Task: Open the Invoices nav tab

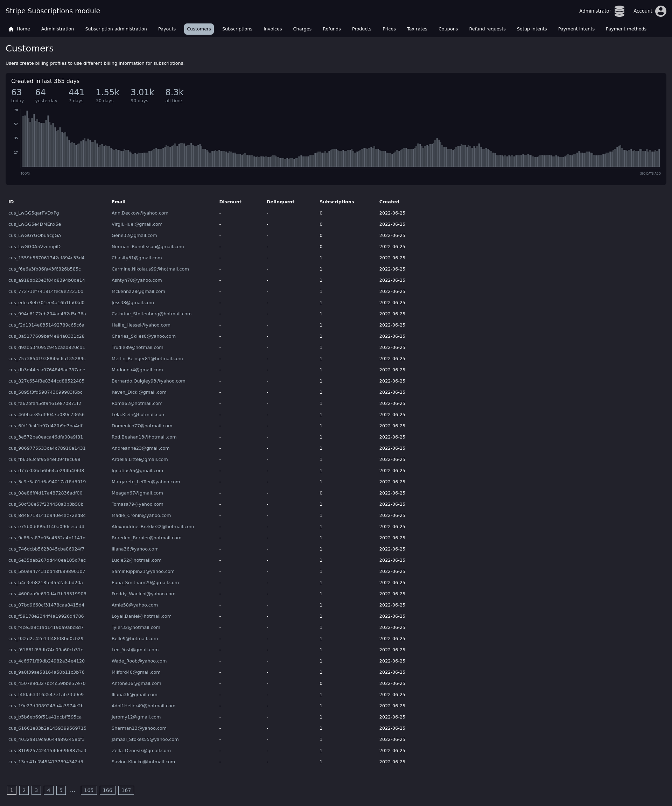Action: click(273, 29)
